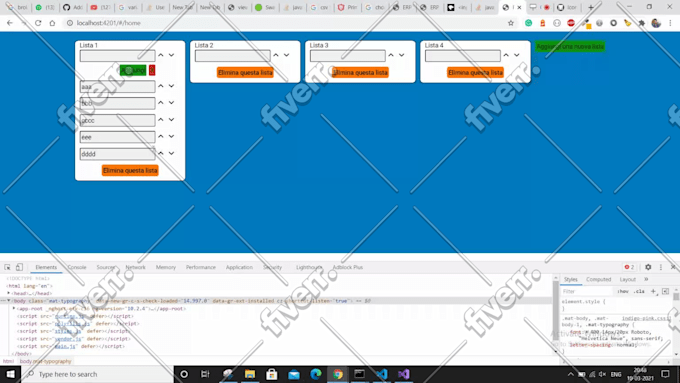Viewport: 680px width, 383px height.
Task: Select the DevTools inspect element icon
Action: coord(7,267)
